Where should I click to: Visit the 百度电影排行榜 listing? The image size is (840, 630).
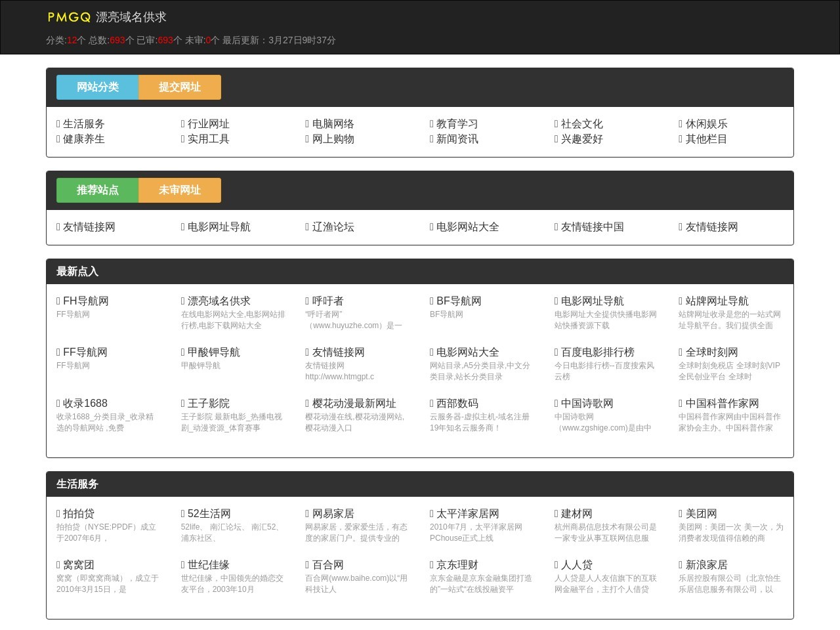coord(597,352)
